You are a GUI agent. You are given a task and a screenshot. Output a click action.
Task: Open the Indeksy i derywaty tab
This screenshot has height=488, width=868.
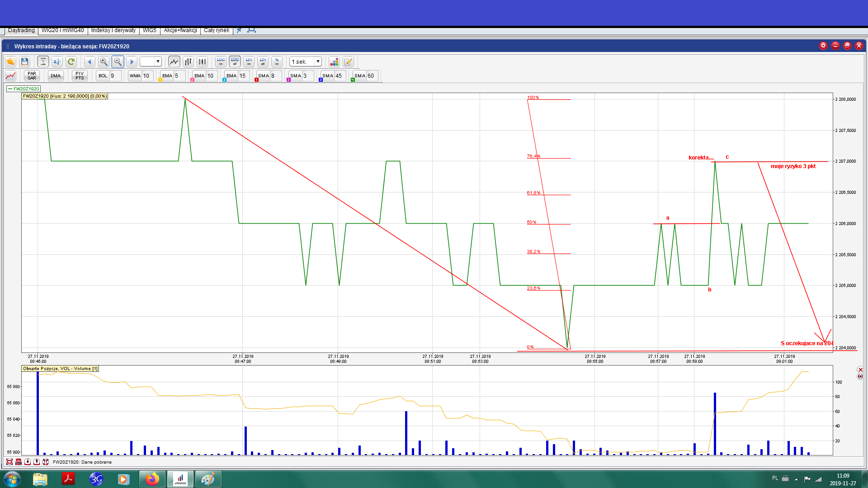pyautogui.click(x=113, y=30)
